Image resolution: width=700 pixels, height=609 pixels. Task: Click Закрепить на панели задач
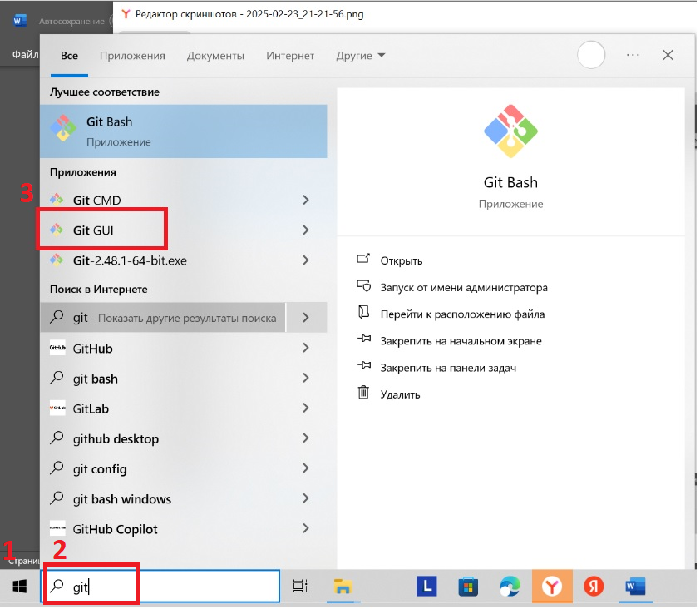(448, 368)
